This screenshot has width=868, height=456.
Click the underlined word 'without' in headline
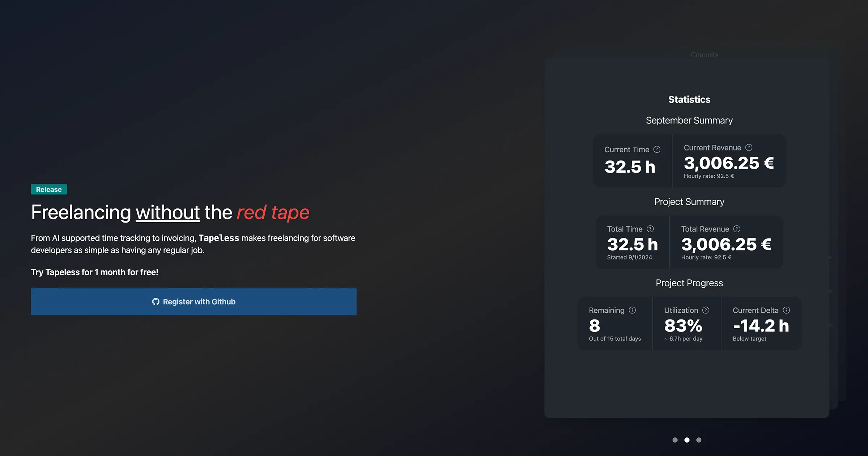[x=167, y=212]
